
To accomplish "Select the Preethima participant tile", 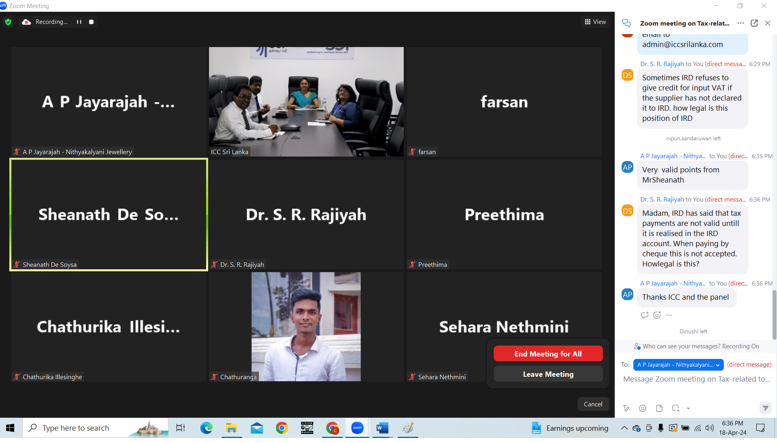I will pos(504,215).
